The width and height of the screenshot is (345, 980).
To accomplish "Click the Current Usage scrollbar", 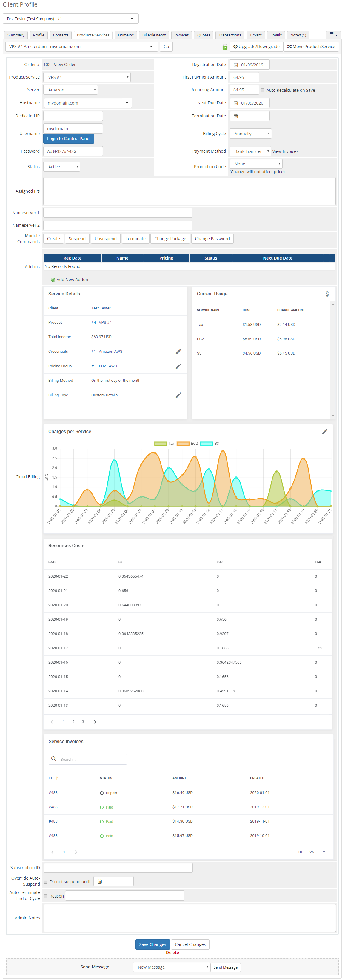I will click(x=333, y=360).
